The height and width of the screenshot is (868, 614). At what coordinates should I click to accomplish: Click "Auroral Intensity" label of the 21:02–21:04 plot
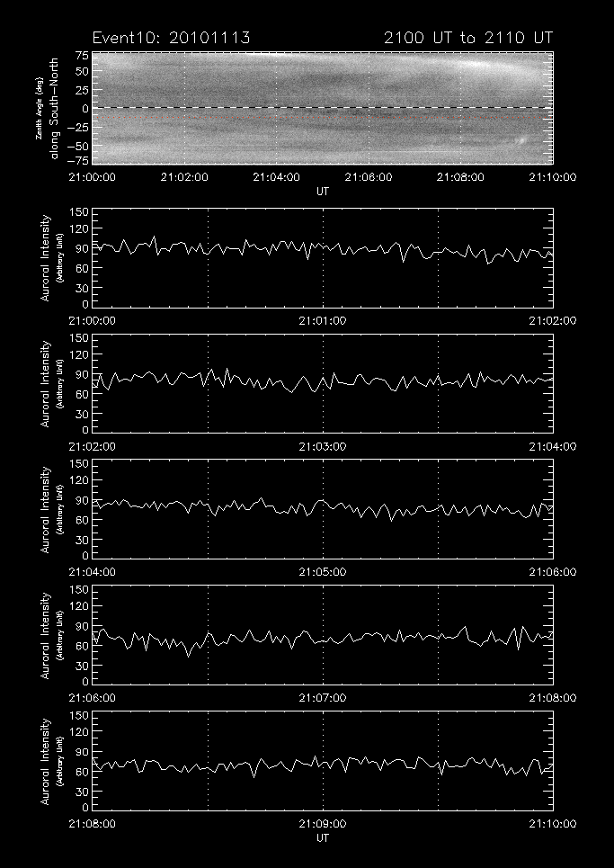[45, 383]
